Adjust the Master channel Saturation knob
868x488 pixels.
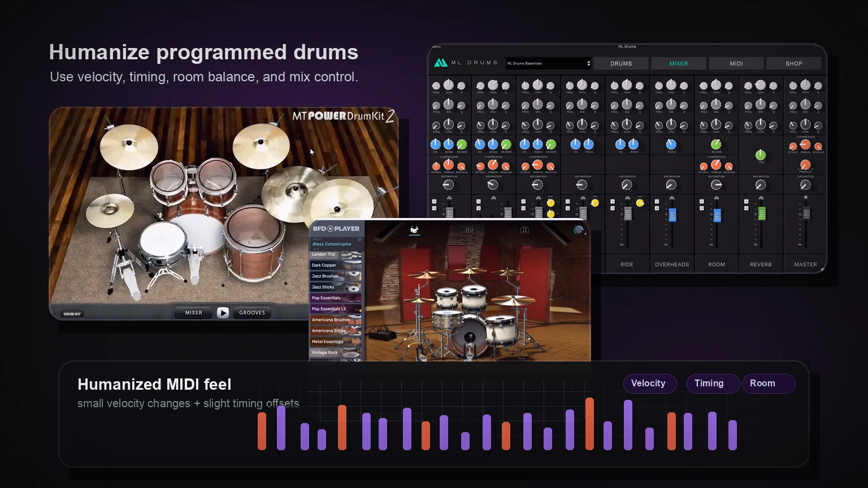(x=805, y=185)
